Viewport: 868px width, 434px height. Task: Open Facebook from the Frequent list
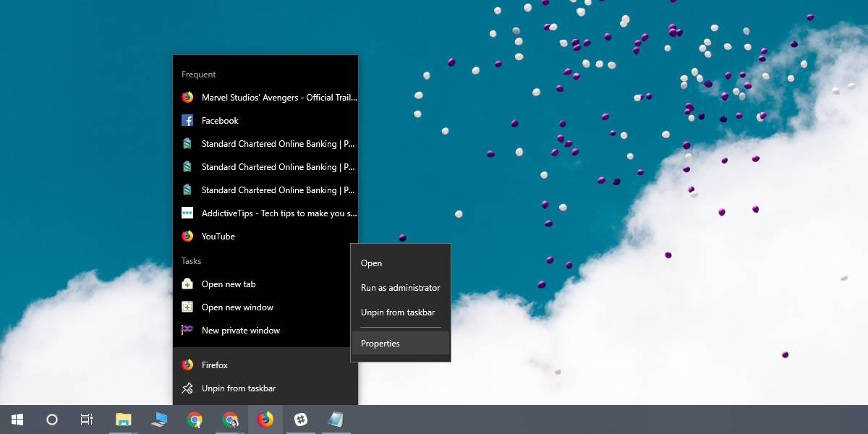click(x=265, y=121)
